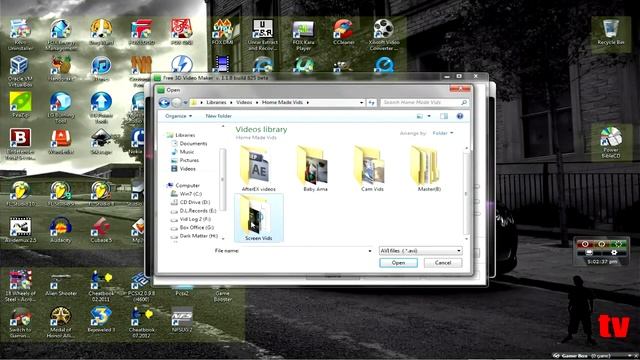
Task: Open the AfterEX videos folder
Action: point(258,169)
